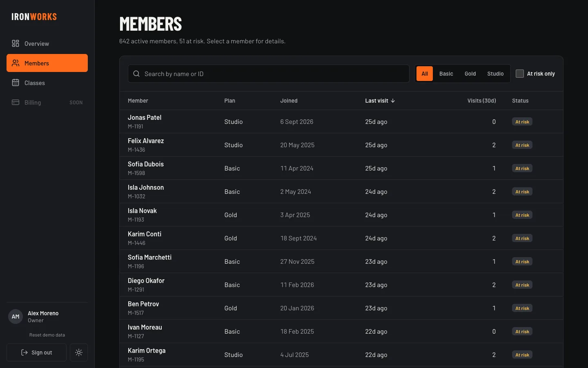Screen dimensions: 588x368
Task: Click the Members people icon in sidebar
Action: click(16, 63)
